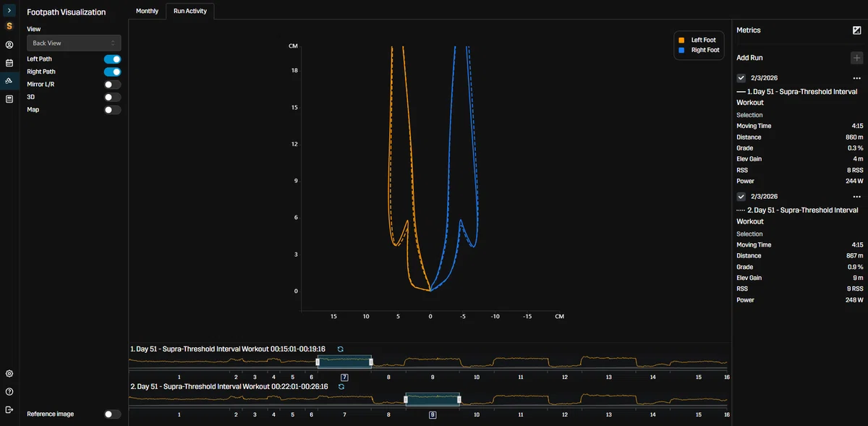Click lap 9 marker in second timeline
This screenshot has width=868, height=426.
(x=433, y=415)
